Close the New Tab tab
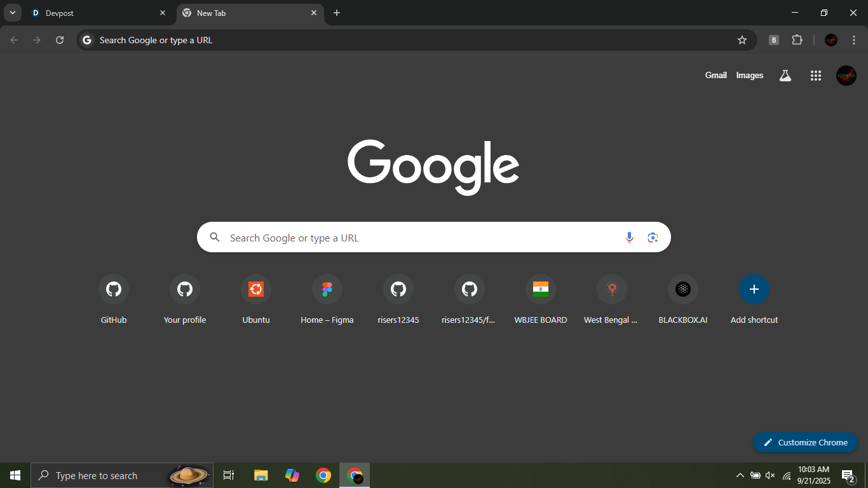868x488 pixels. coord(314,13)
